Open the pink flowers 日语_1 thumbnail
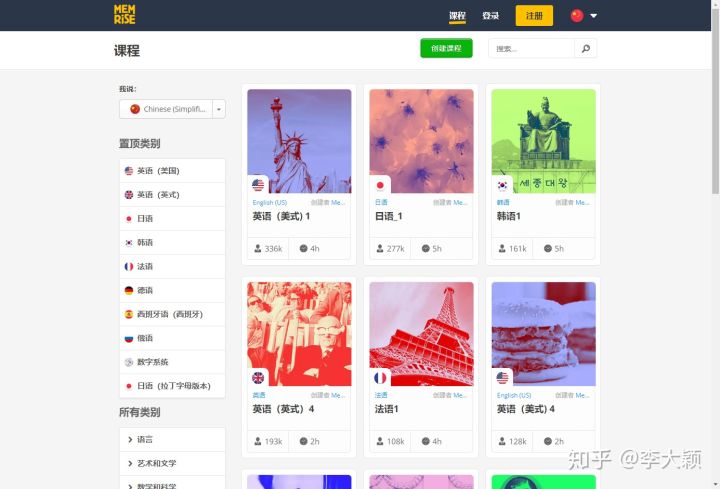 [x=422, y=141]
